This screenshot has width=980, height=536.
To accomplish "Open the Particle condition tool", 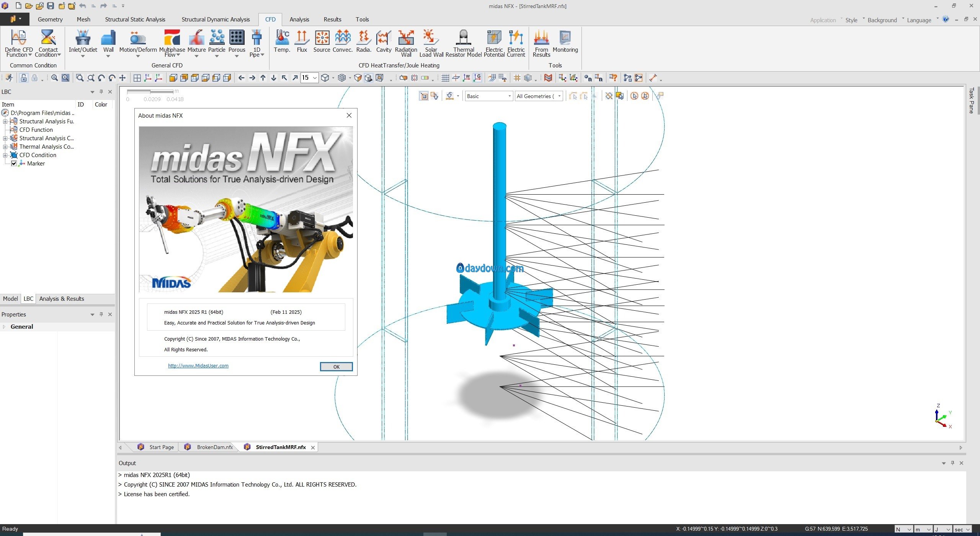I will (217, 41).
